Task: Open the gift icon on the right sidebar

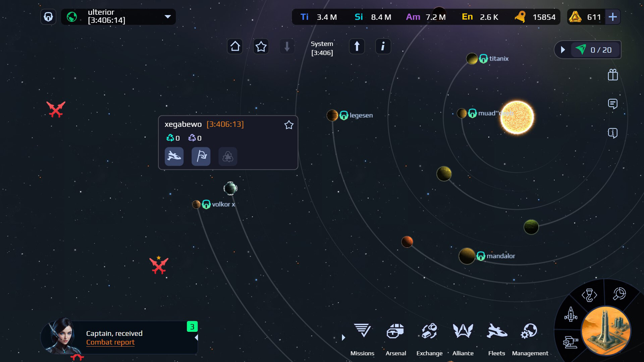Action: tap(613, 75)
